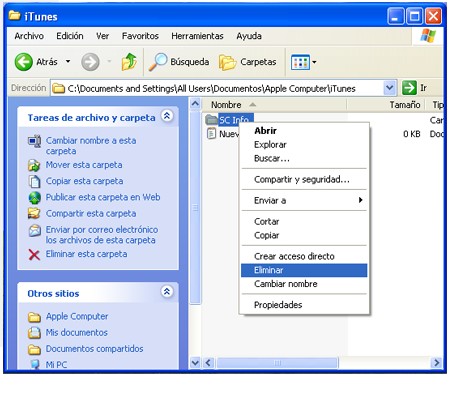Click the vertical scrollbar down arrow
The image size is (450, 401).
195,363
